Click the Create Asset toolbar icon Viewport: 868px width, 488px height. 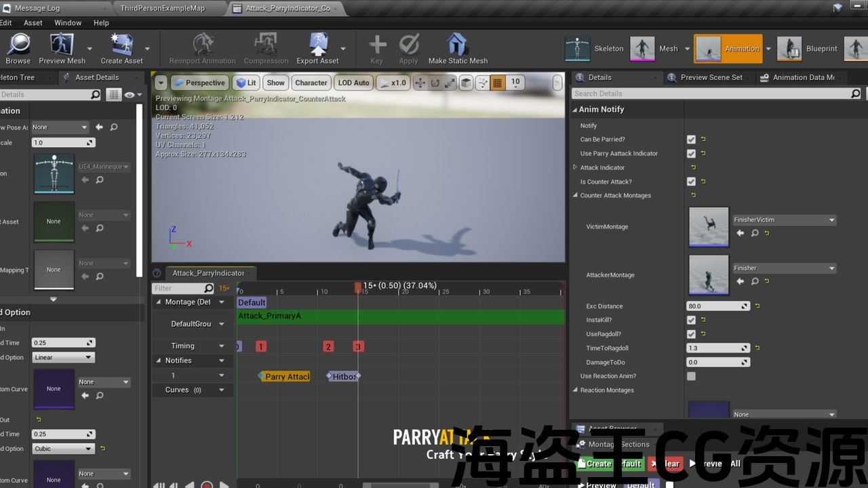pyautogui.click(x=122, y=45)
